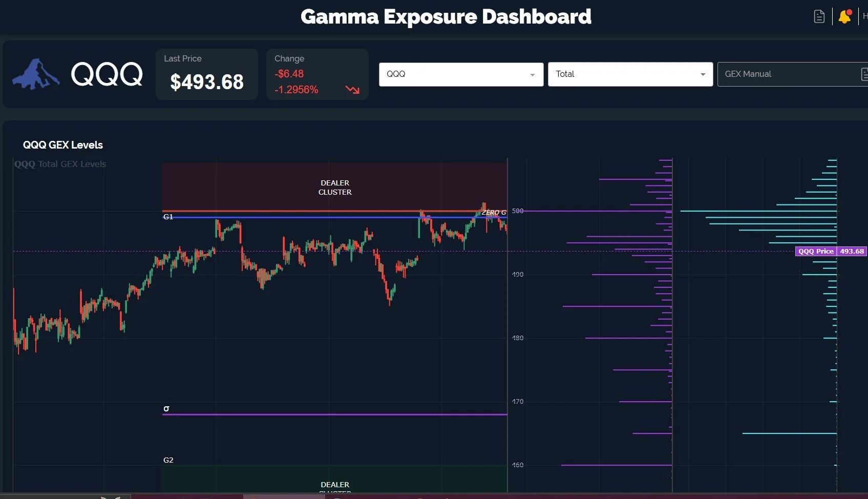Click the Total dropdown arrow
Viewport: 868px width, 499px height.
click(x=703, y=75)
